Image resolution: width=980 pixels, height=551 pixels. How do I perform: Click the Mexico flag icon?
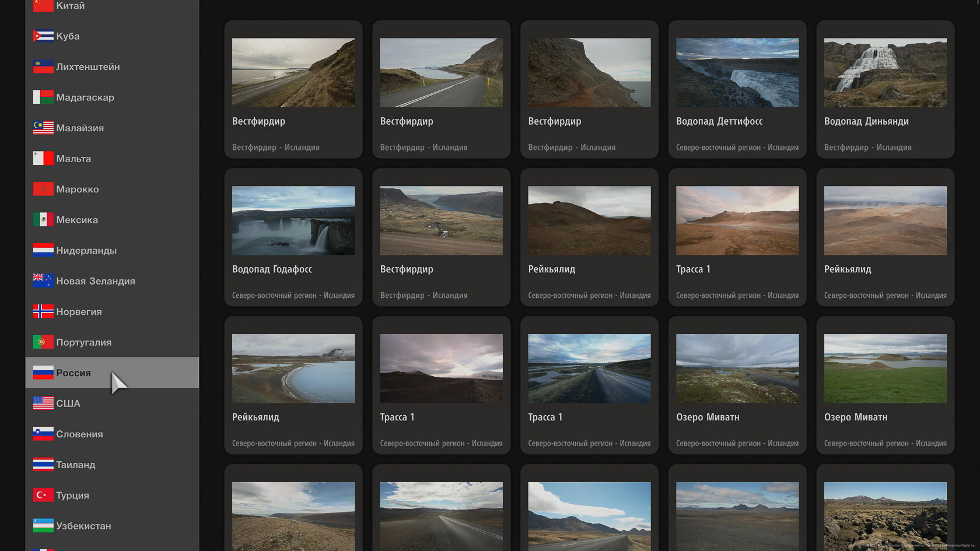[x=43, y=220]
